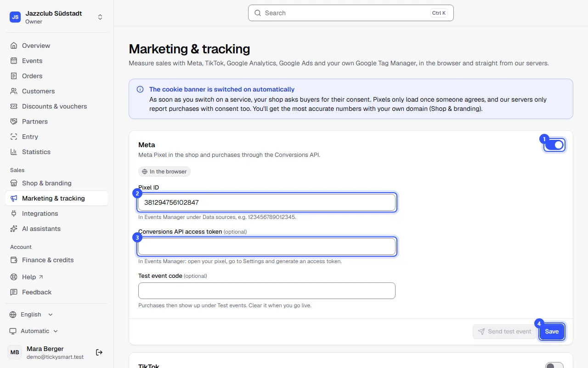588x368 pixels.
Task: Click the Events calendar icon
Action: pos(14,61)
